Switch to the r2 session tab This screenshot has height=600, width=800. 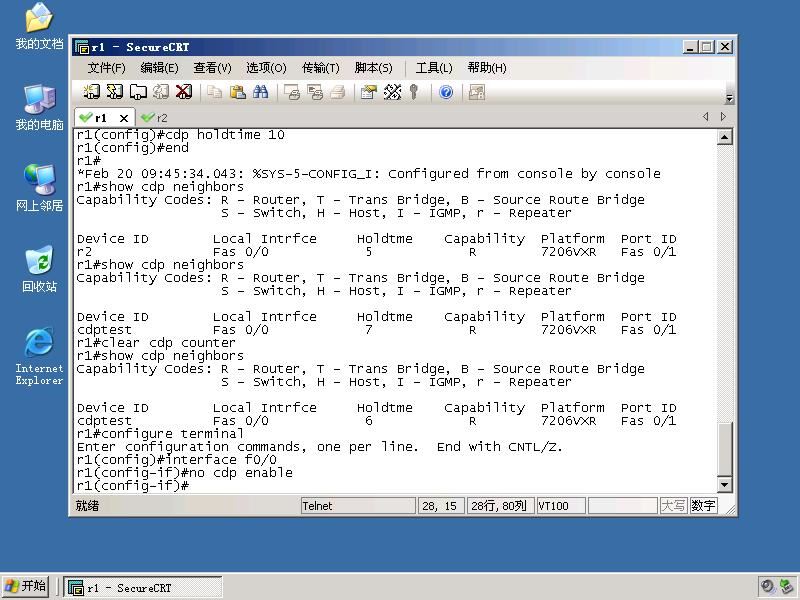point(155,118)
